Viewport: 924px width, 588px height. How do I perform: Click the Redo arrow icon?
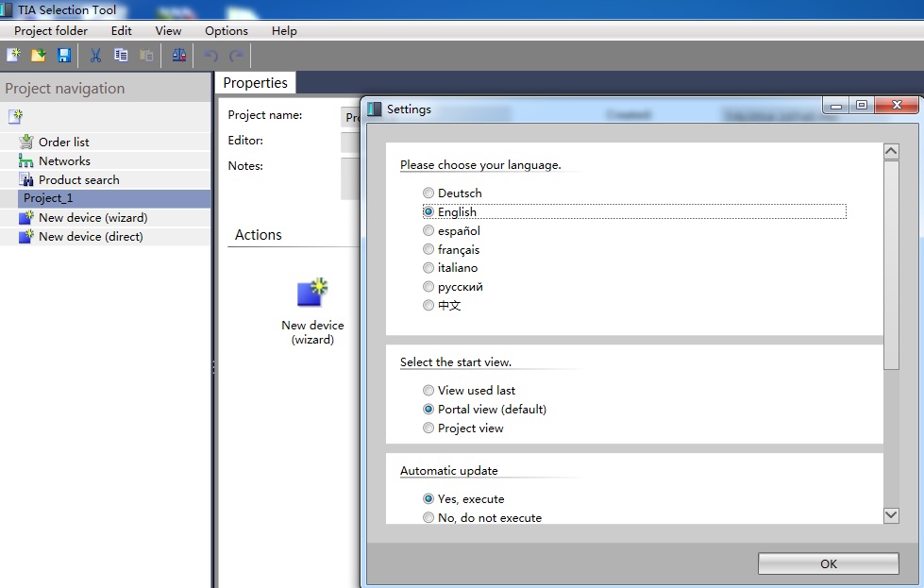click(x=236, y=56)
